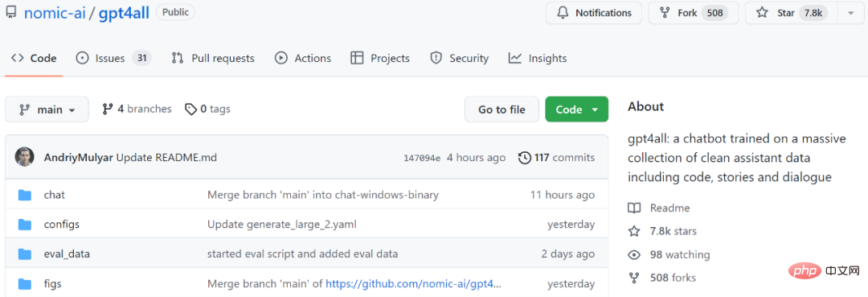Click the fork icon in Fork button
Viewport: 868px width, 297px height.
pos(665,13)
